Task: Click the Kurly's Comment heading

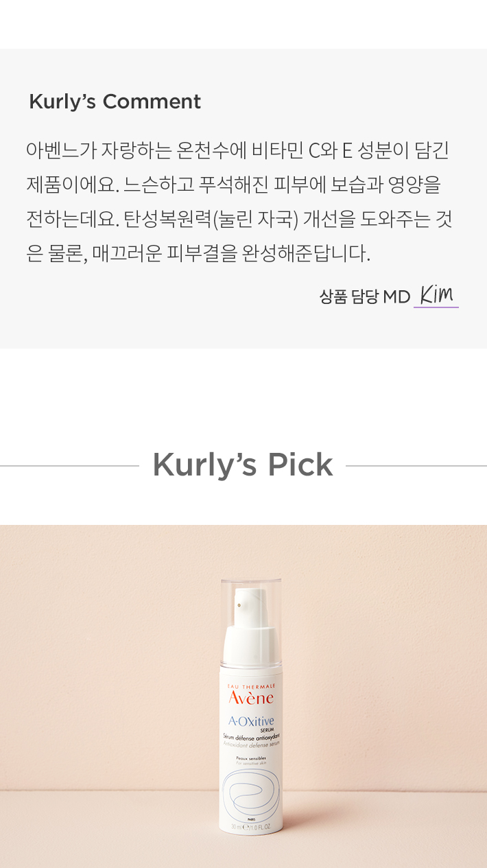Action: 115,102
